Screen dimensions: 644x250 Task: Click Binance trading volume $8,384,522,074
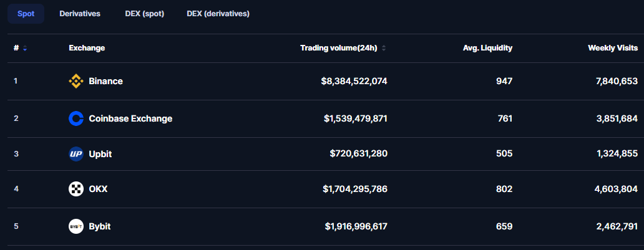pyautogui.click(x=354, y=81)
